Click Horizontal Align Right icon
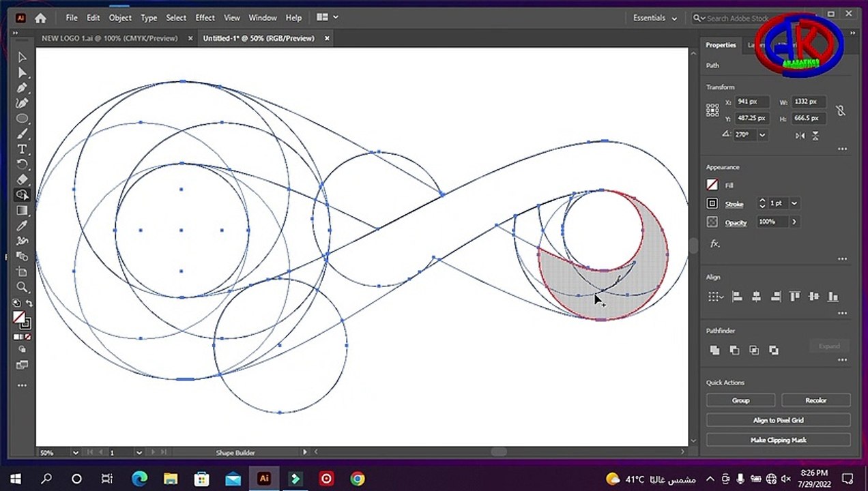The image size is (868, 491). pyautogui.click(x=775, y=297)
